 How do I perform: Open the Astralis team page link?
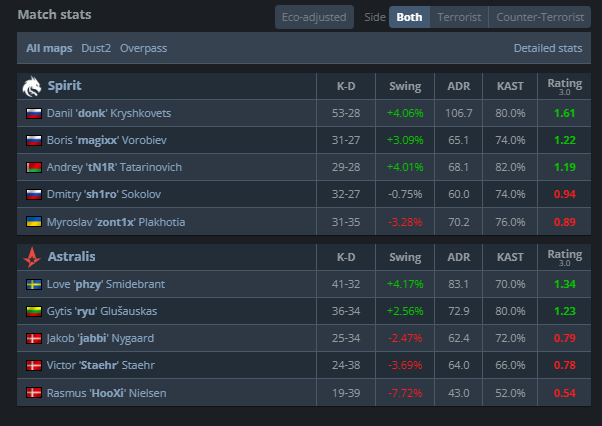[71, 256]
